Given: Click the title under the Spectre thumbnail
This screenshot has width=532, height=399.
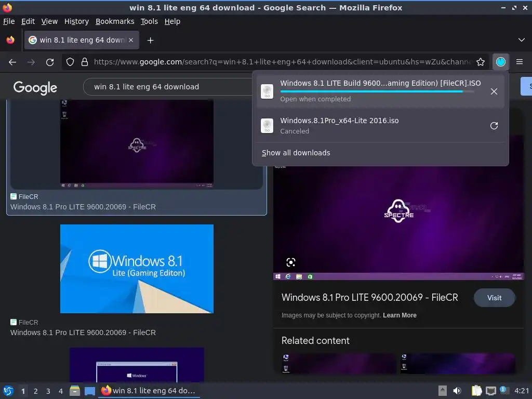Looking at the screenshot, I should [83, 207].
